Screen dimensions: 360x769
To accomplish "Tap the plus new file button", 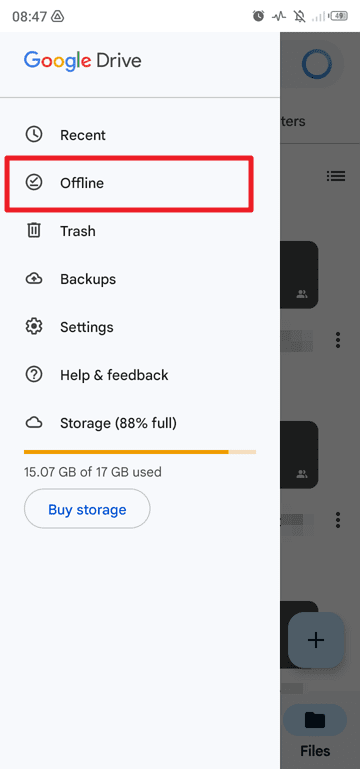I will (315, 640).
